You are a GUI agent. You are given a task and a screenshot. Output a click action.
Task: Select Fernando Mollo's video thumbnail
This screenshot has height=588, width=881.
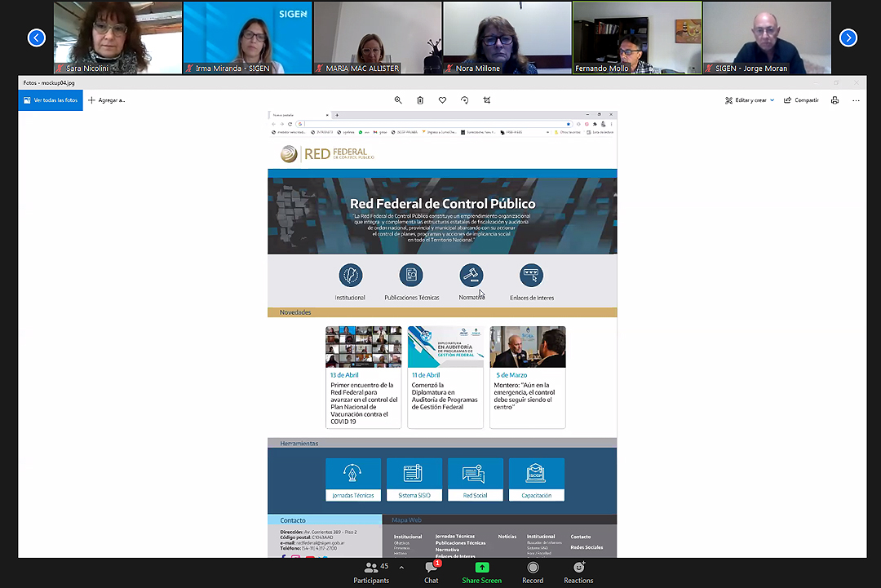click(x=637, y=38)
